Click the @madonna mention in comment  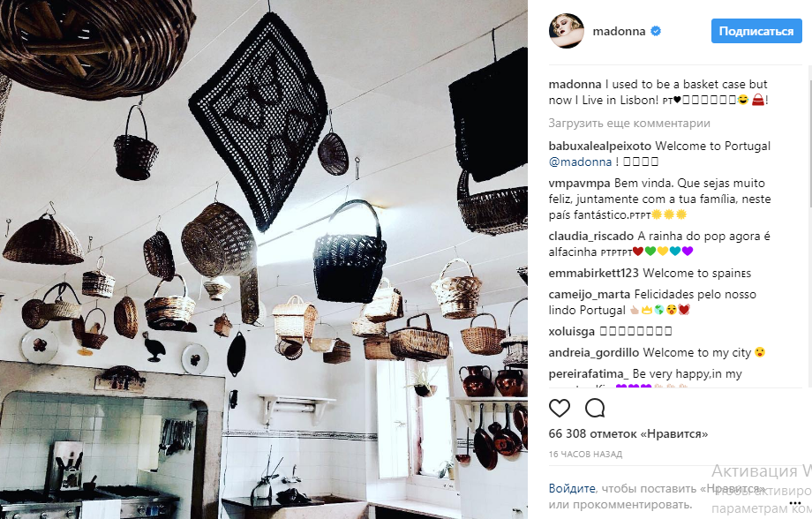tap(581, 162)
